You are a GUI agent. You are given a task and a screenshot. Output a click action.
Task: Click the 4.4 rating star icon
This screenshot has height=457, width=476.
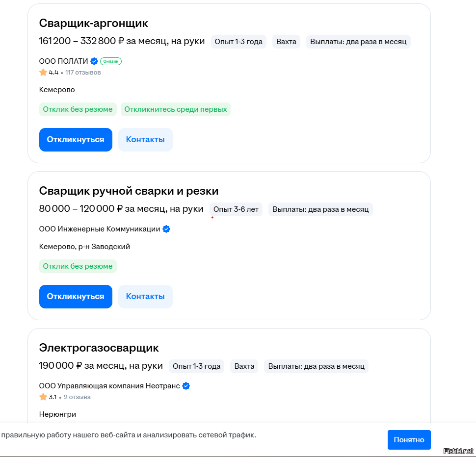(43, 73)
